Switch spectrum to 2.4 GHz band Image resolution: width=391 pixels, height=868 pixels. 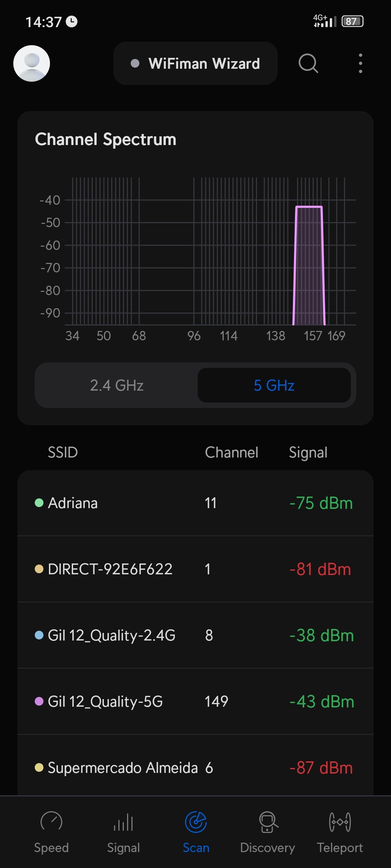coord(117,385)
